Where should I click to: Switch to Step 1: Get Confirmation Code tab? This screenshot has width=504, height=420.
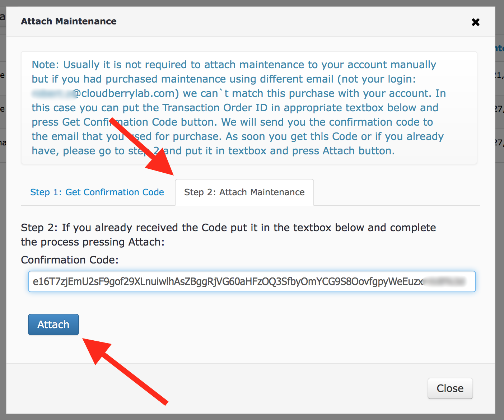coord(97,192)
